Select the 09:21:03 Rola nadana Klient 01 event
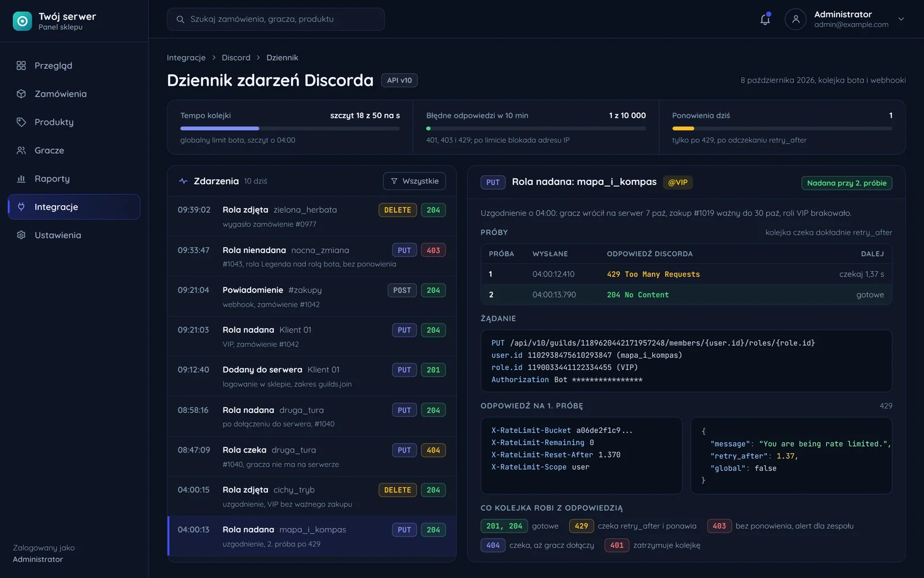The image size is (924, 578). point(312,336)
